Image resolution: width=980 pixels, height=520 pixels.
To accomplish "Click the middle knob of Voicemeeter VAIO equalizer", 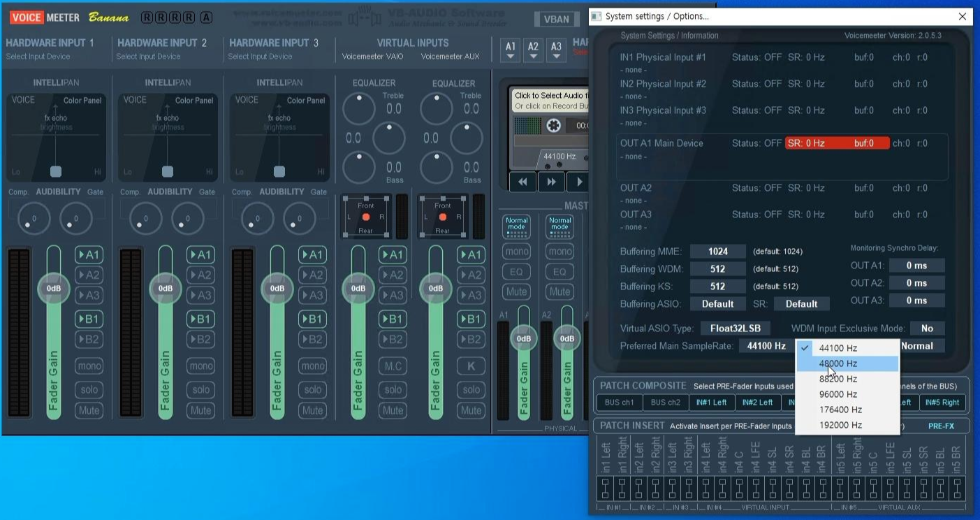I will click(x=389, y=138).
